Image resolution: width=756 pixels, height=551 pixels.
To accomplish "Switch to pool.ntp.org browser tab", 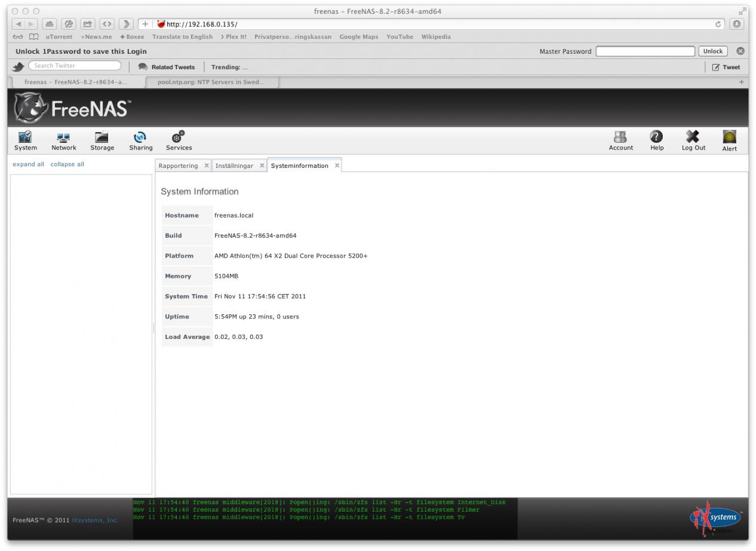I will (x=213, y=82).
